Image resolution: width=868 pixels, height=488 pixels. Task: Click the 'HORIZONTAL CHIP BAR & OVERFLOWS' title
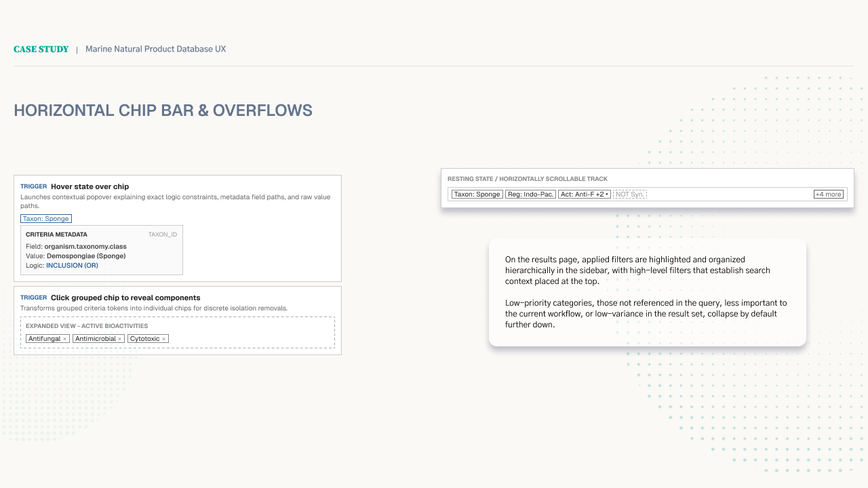163,110
